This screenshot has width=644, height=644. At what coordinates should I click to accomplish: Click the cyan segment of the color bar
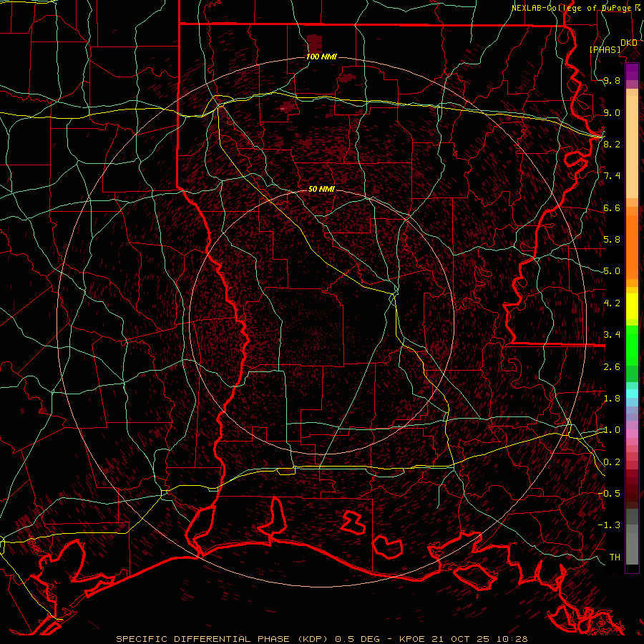click(x=632, y=393)
